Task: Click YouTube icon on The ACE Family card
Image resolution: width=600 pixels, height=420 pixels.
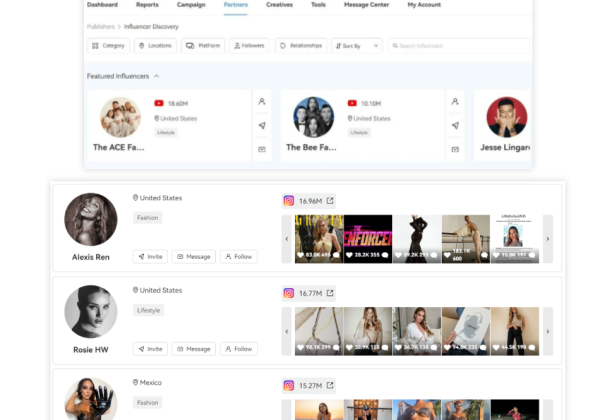Action: (x=159, y=103)
